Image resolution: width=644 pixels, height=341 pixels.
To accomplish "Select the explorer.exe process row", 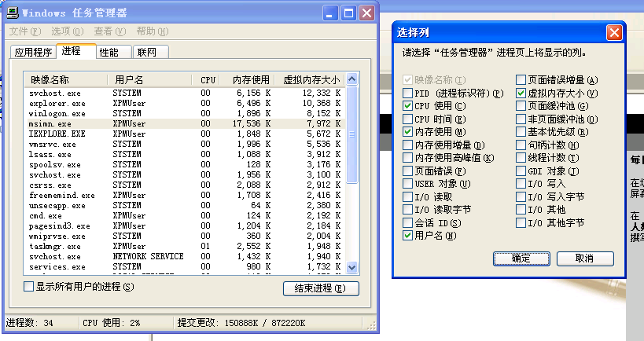I will (x=185, y=104).
